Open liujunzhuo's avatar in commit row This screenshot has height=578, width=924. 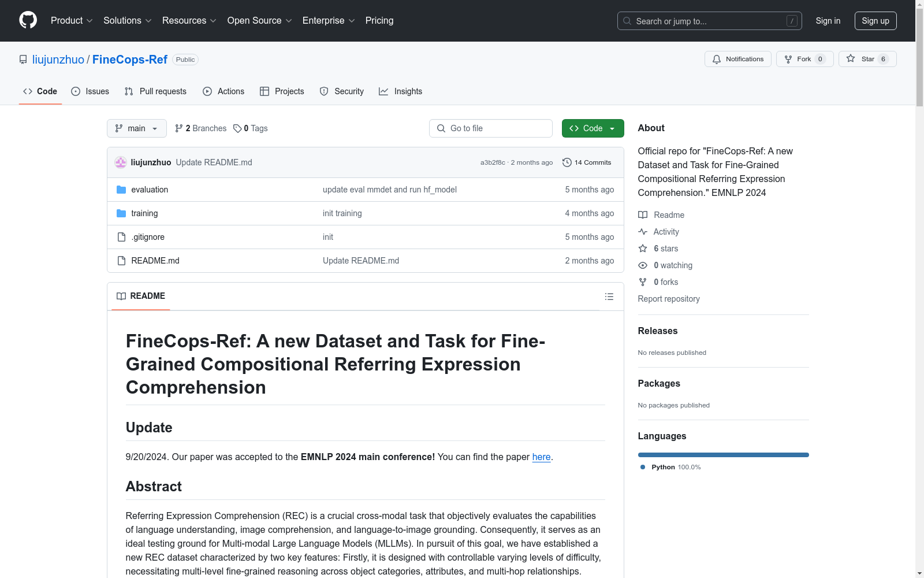pyautogui.click(x=121, y=162)
